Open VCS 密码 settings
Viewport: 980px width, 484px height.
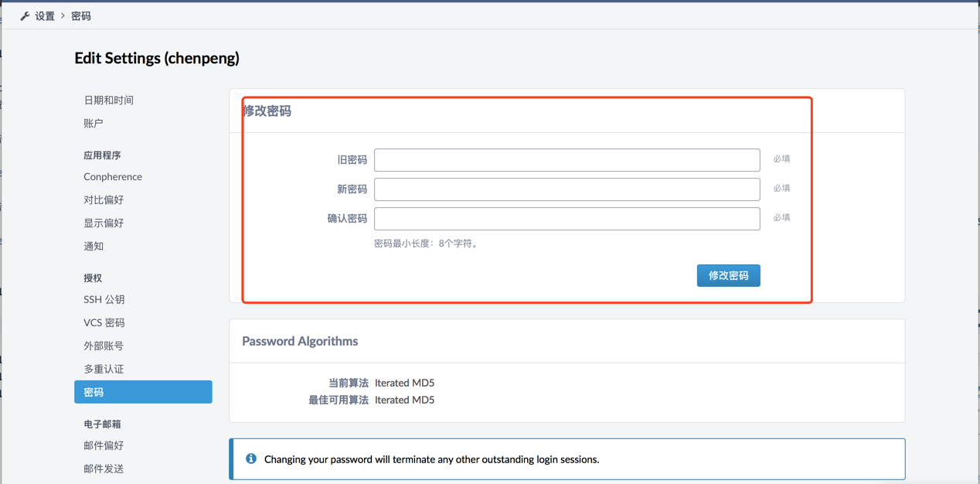[104, 322]
